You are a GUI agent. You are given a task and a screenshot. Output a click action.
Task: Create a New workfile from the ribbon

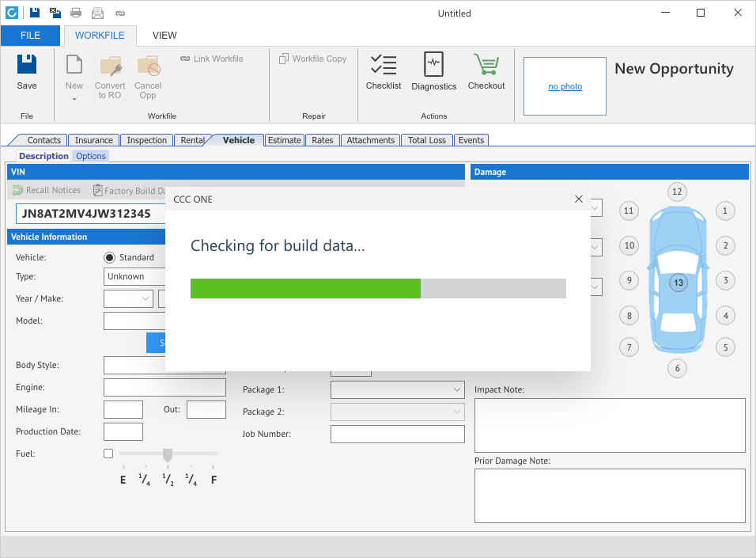click(x=74, y=72)
